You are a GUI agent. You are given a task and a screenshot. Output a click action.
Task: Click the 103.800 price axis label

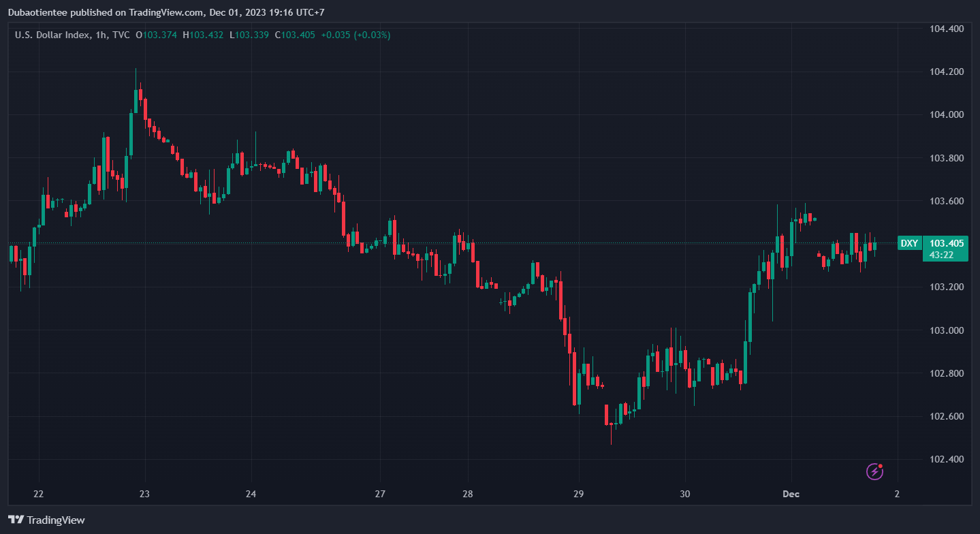click(x=947, y=158)
